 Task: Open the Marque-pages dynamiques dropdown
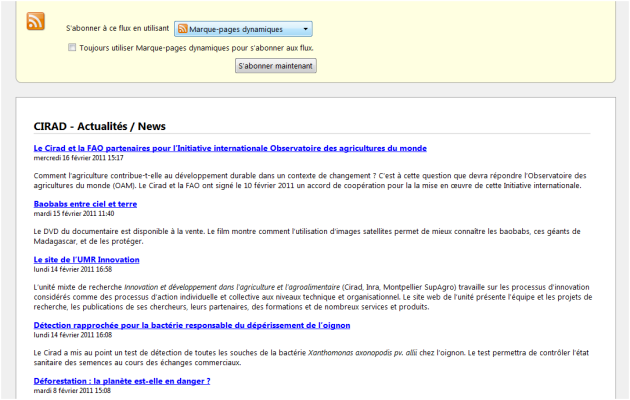[x=243, y=29]
